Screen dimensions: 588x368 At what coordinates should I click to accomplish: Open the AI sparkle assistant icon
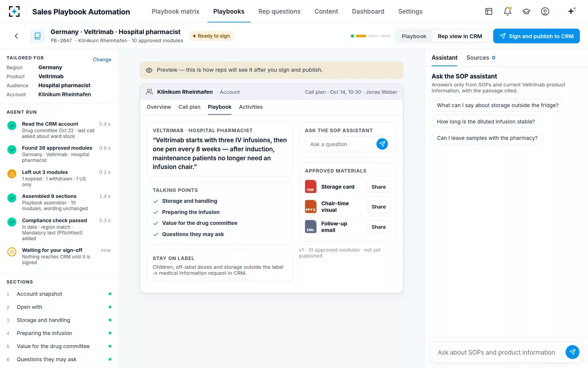click(572, 11)
